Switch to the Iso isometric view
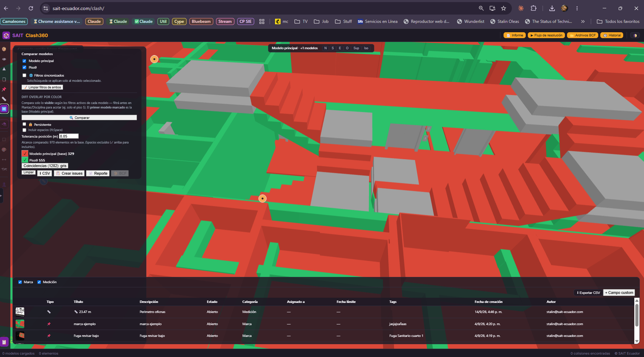Viewport: 644px width, 357px height. 366,48
